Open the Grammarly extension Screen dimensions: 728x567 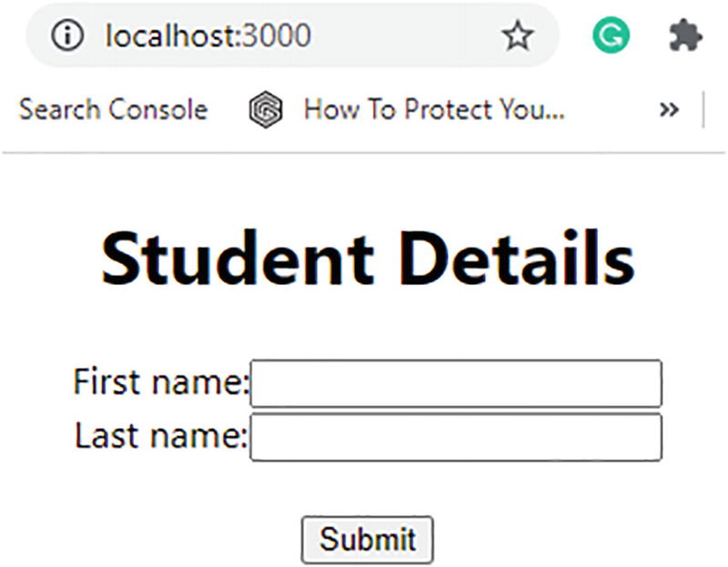tap(611, 36)
